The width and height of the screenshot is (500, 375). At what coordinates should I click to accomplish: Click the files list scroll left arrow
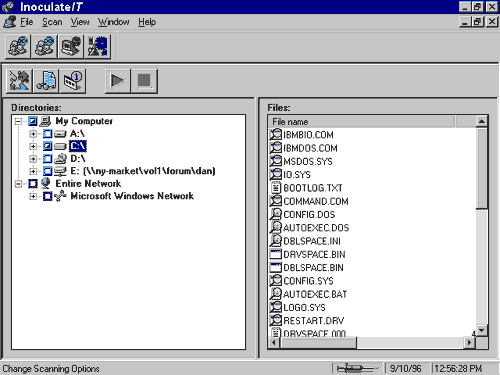pos(274,342)
